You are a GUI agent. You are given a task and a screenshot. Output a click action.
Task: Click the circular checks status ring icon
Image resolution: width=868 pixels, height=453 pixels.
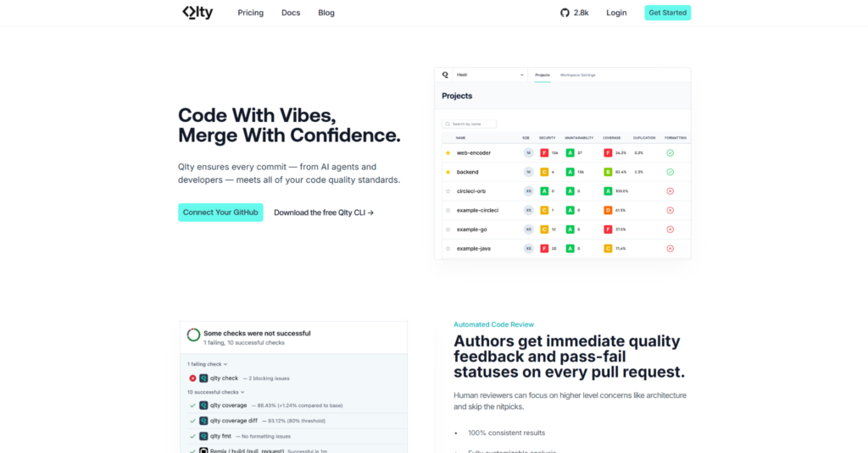tap(193, 334)
